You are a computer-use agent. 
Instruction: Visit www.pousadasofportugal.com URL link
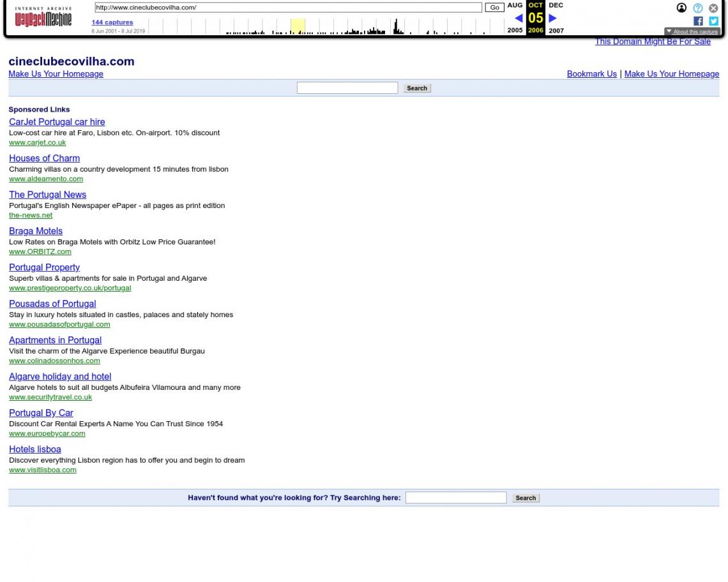(59, 324)
